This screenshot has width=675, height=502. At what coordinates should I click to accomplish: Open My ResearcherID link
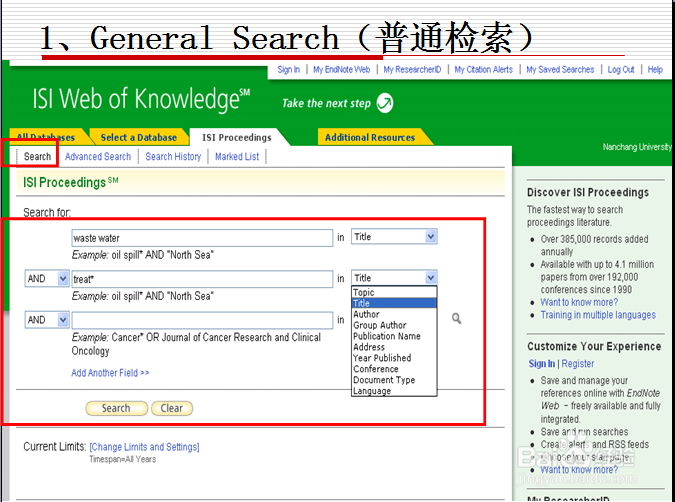click(412, 70)
